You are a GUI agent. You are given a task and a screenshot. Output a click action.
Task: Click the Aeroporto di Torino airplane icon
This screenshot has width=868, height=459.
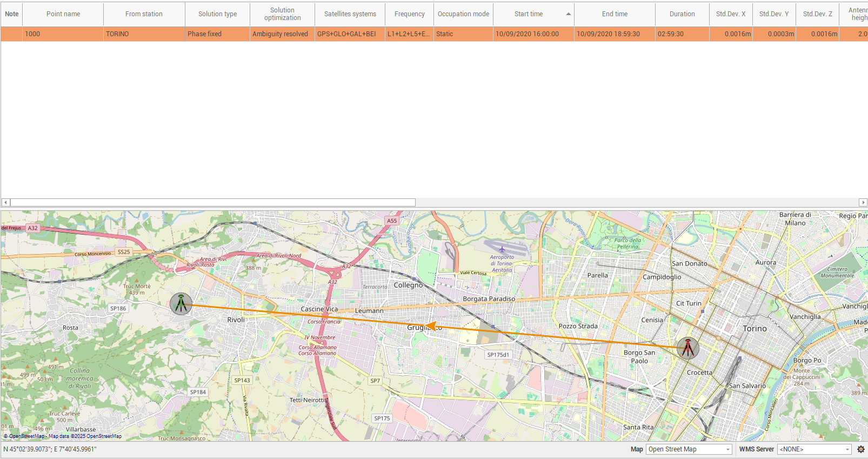[502, 250]
